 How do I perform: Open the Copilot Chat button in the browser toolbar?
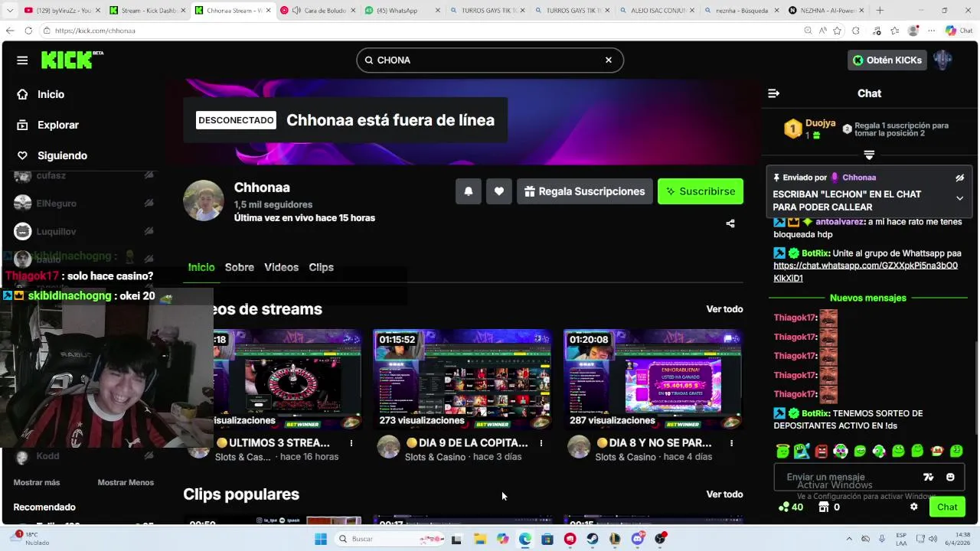(958, 31)
